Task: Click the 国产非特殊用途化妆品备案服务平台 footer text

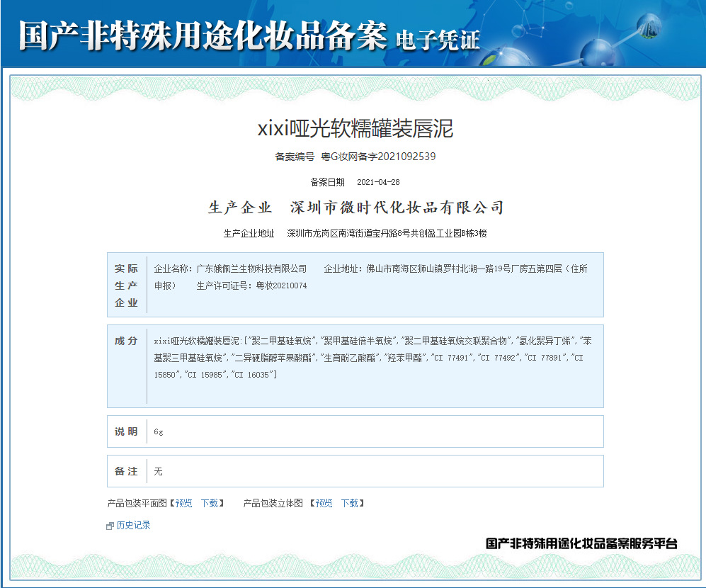Action: (x=581, y=543)
